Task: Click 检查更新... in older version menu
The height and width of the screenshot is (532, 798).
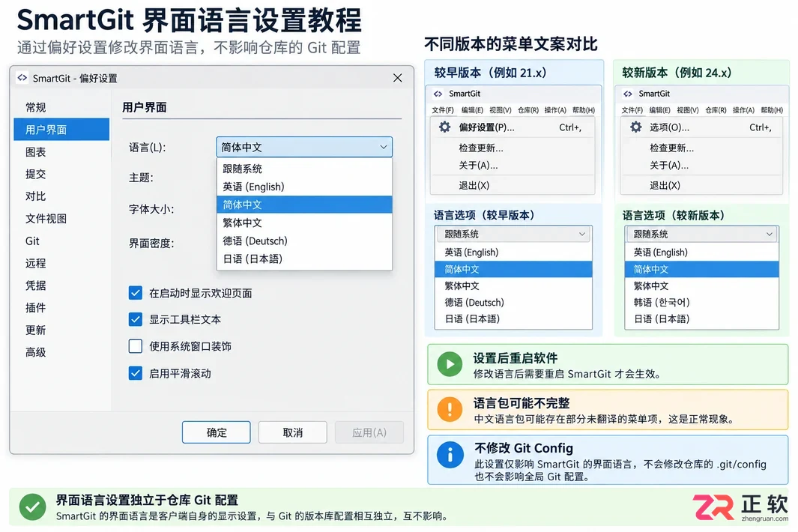Action: click(x=513, y=148)
